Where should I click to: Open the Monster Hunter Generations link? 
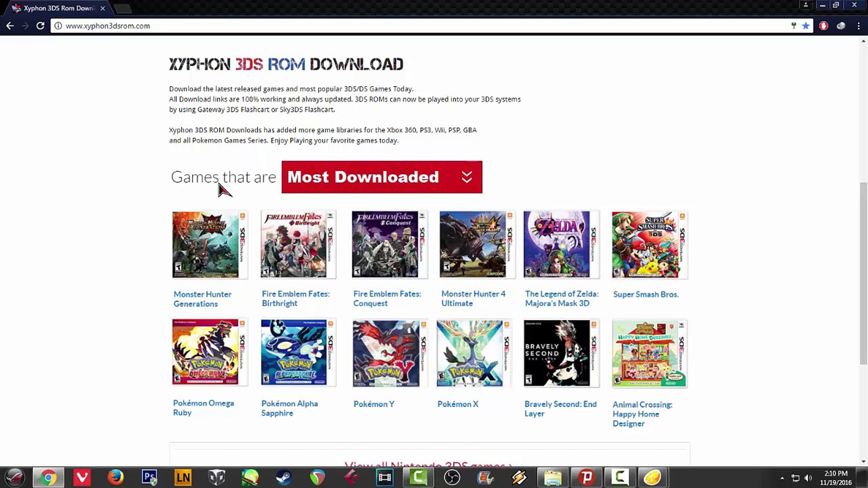(x=202, y=299)
